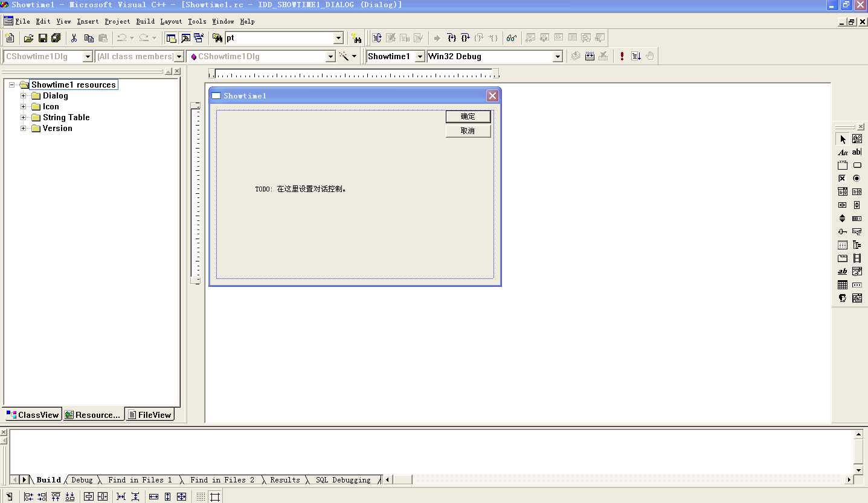This screenshot has width=868, height=503.
Task: Collapse the Showtime1 resources root node
Action: 11,85
